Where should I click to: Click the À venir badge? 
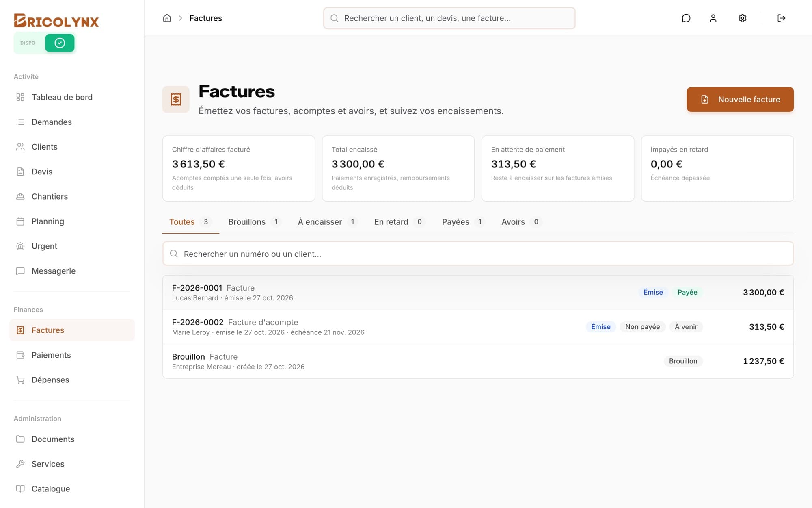686,327
